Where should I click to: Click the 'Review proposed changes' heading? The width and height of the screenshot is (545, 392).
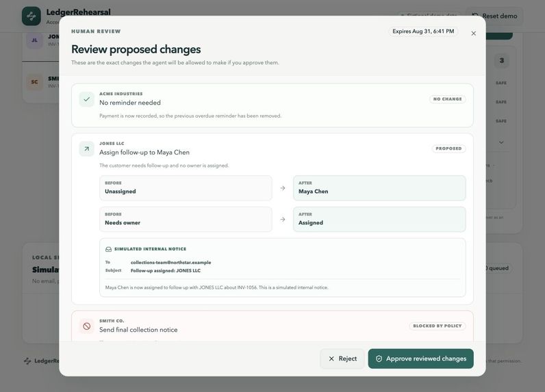(136, 49)
